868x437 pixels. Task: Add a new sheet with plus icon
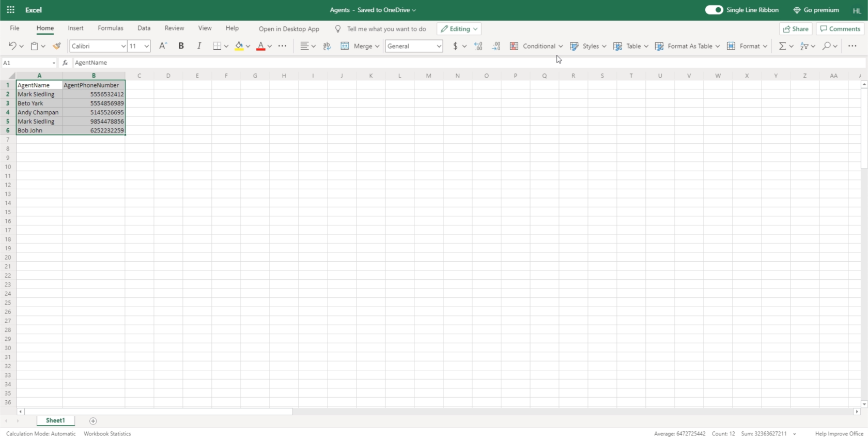(x=93, y=421)
